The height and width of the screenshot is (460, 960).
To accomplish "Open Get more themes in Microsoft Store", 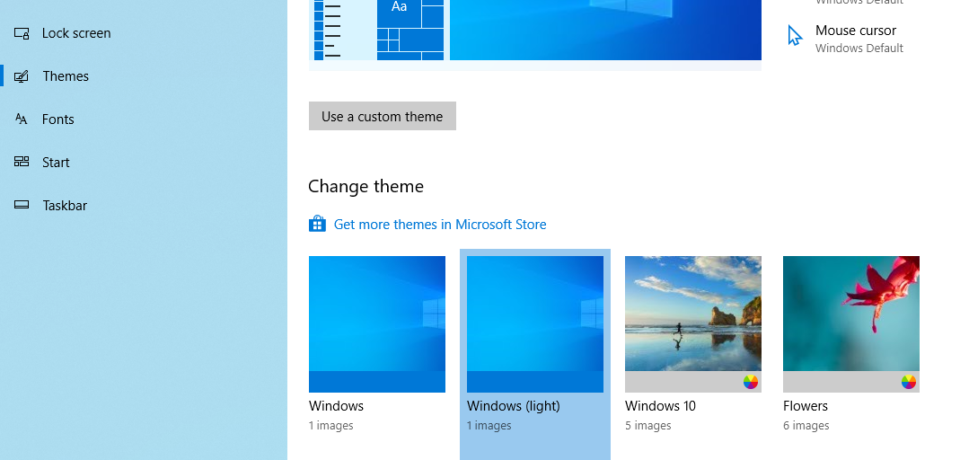I will (440, 224).
